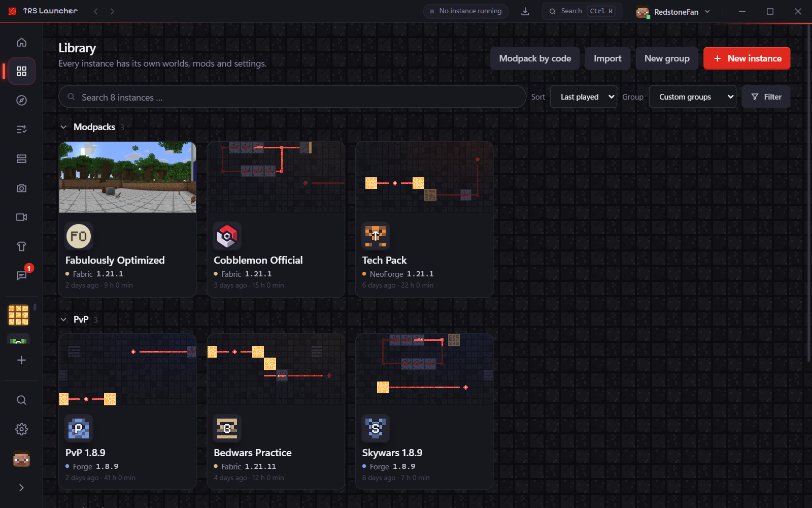Open the Filter button
This screenshot has width=812, height=508.
click(766, 97)
